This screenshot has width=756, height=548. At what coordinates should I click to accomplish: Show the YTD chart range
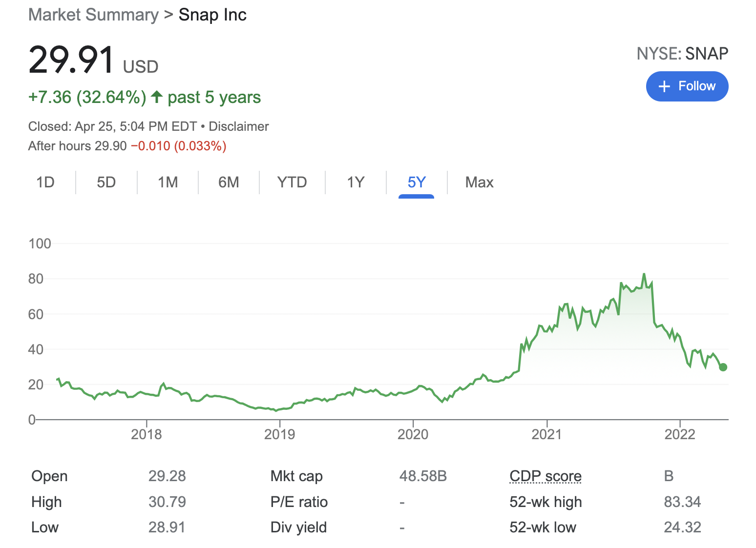tap(292, 183)
